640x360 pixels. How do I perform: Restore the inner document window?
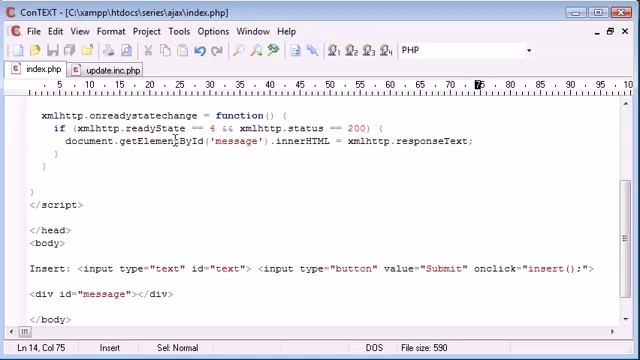point(610,31)
